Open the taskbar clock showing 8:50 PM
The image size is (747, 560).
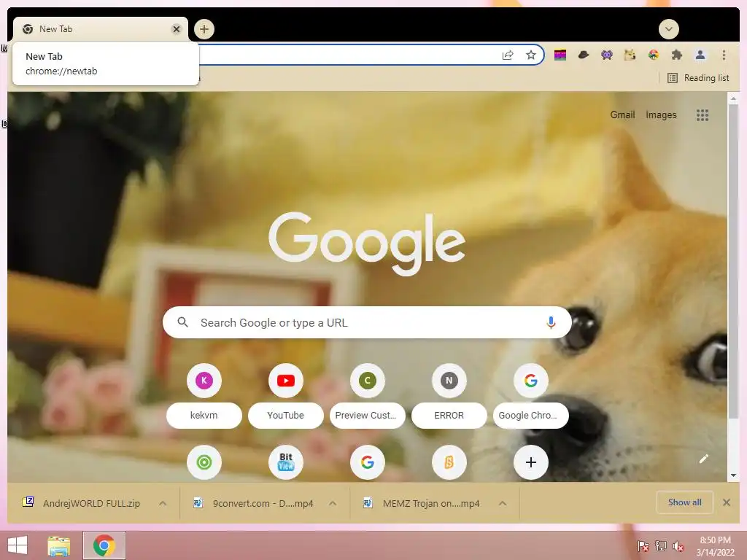(715, 546)
